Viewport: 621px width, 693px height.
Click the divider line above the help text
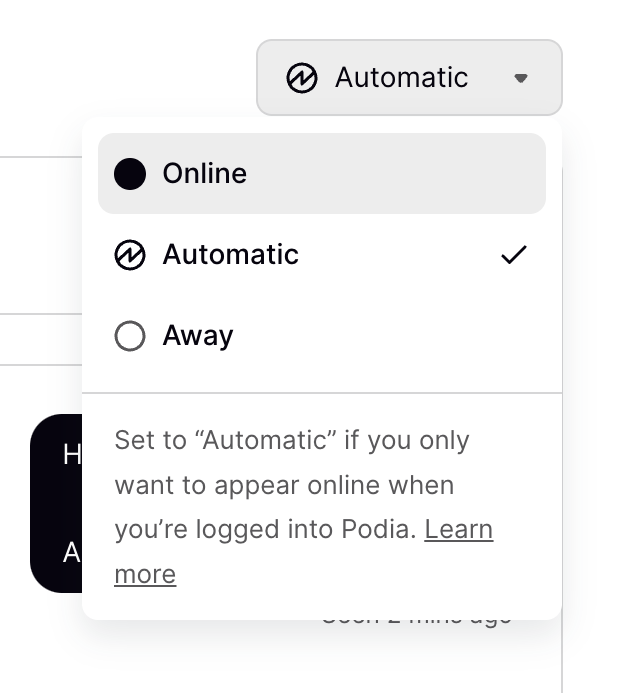321,393
